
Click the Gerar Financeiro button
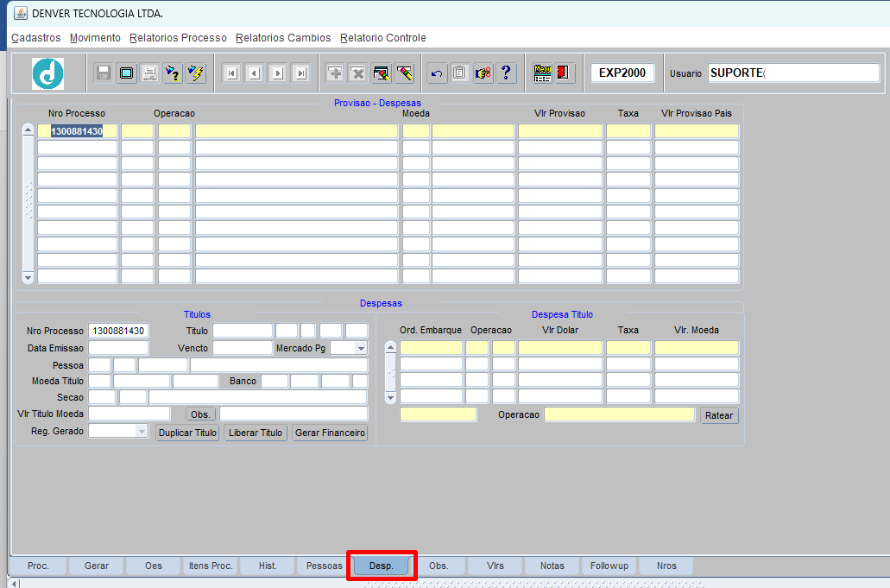pos(331,433)
